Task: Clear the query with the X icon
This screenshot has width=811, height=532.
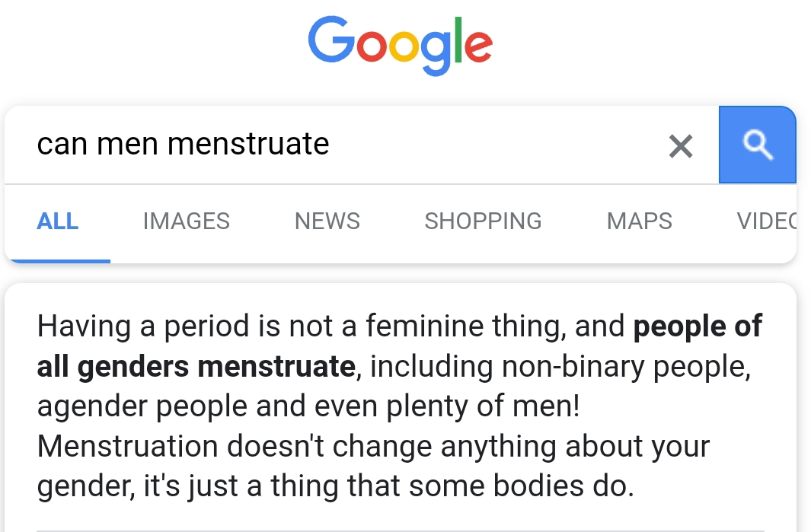Action: coord(681,146)
